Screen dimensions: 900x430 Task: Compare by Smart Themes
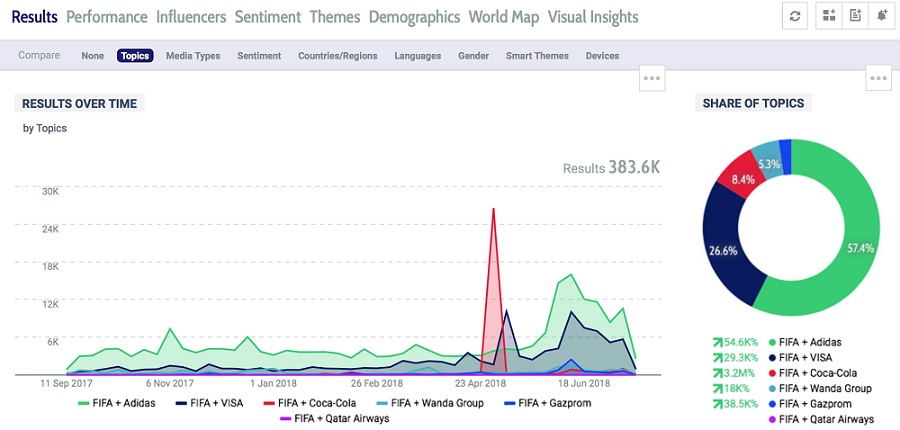(537, 56)
